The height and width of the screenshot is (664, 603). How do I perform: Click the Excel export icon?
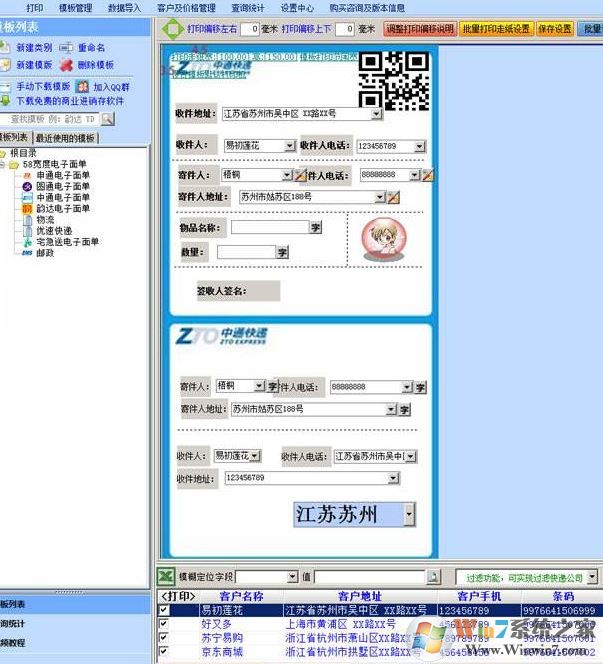click(166, 576)
